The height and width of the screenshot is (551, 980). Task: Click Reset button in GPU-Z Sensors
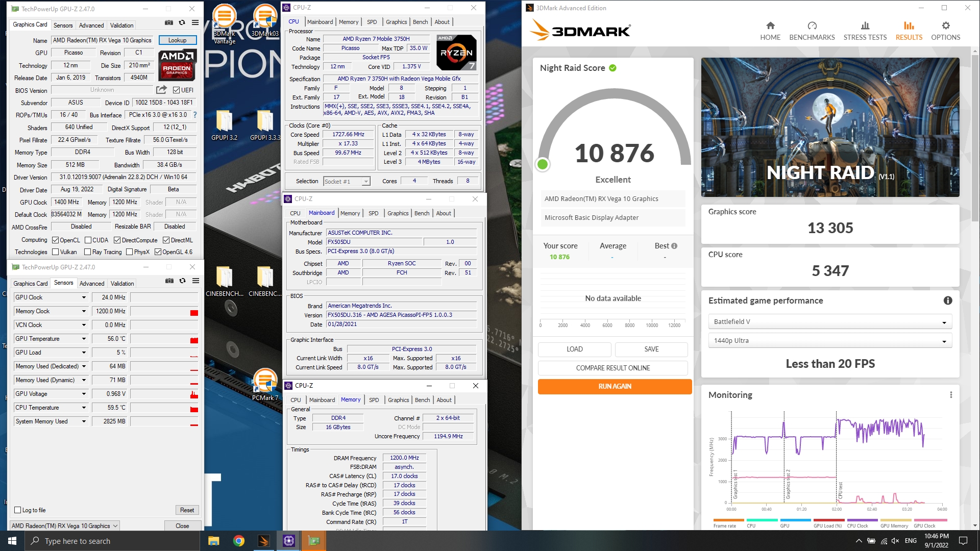(187, 510)
